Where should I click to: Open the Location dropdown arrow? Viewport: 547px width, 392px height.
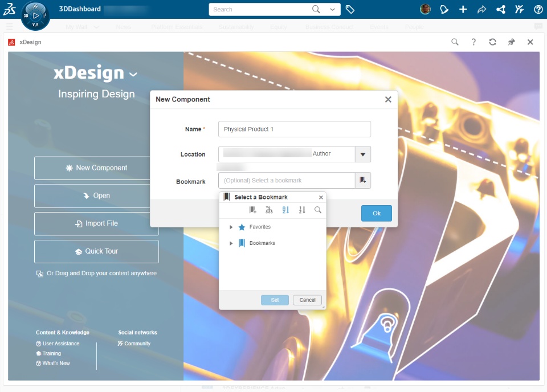click(363, 154)
